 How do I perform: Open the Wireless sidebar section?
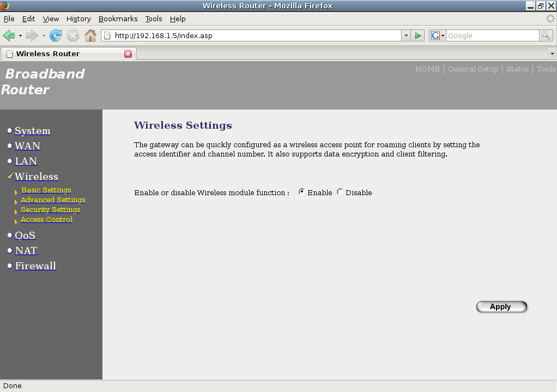tap(36, 177)
